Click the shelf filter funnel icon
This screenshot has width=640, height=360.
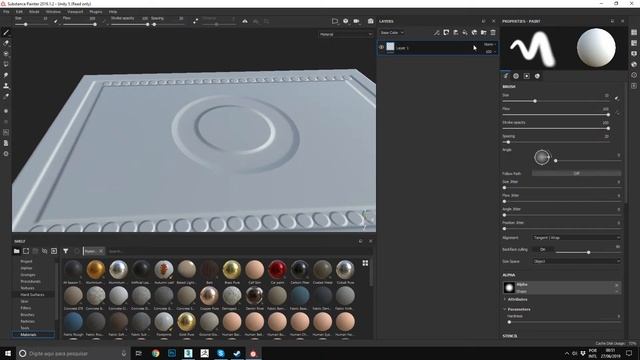click(x=66, y=251)
